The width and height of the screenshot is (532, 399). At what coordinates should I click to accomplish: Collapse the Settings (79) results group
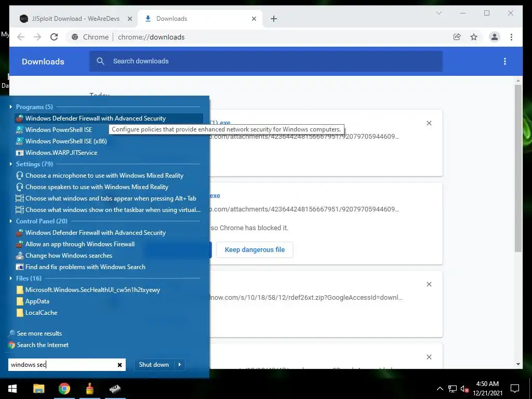click(x=11, y=164)
